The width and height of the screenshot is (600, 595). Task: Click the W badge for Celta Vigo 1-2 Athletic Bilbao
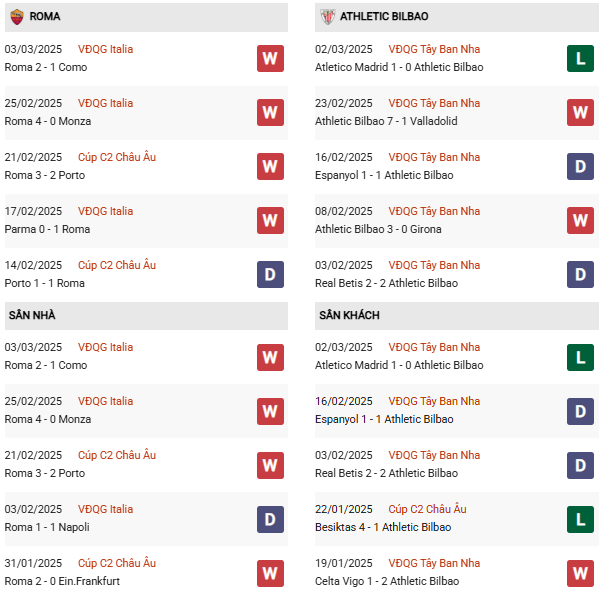point(580,572)
